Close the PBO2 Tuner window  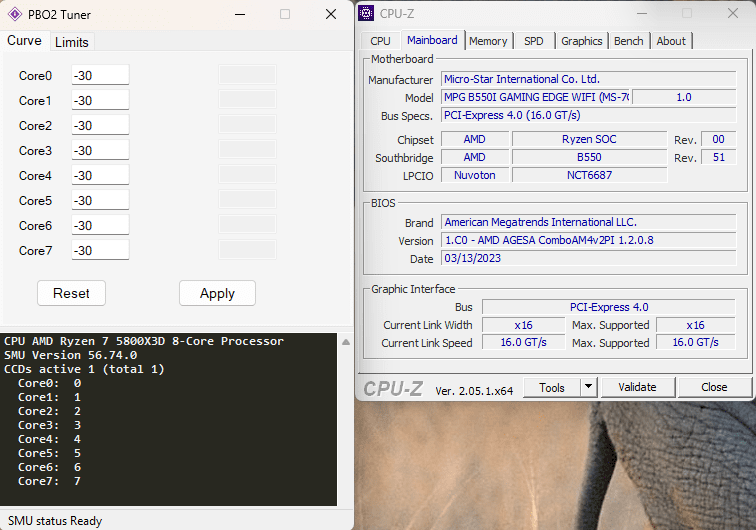click(x=331, y=14)
